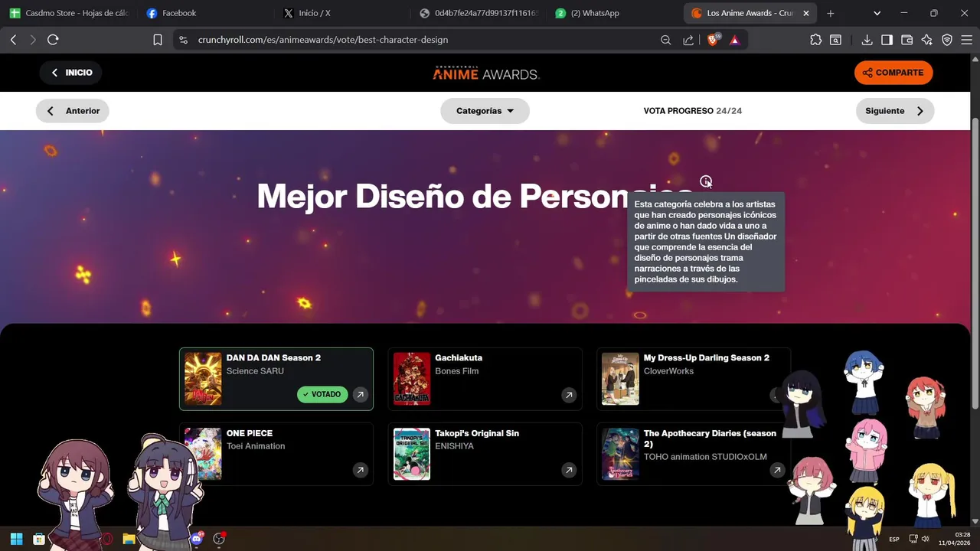Select The Apothecary Diaries poster thumbnail
The image size is (980, 551).
[x=620, y=454]
